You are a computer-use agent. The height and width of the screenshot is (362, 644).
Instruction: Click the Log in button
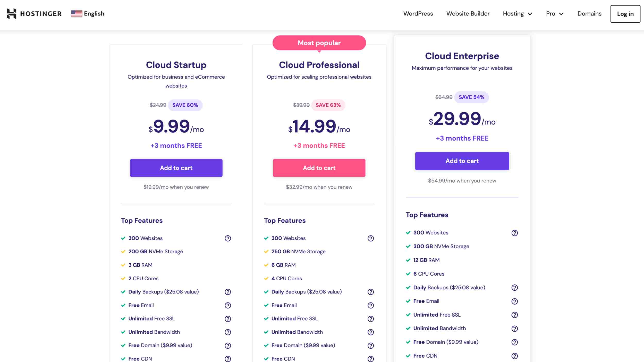625,14
